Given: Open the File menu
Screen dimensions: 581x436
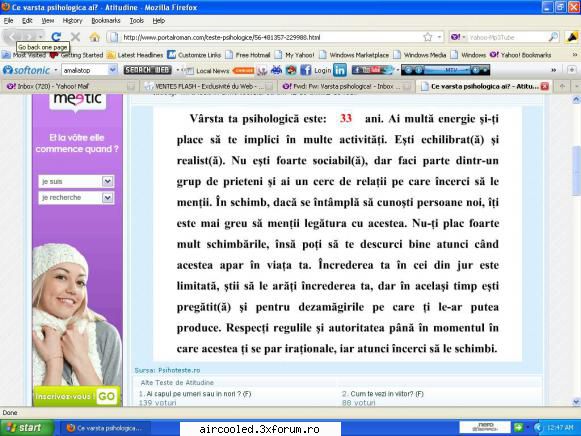Looking at the screenshot, I should [9, 21].
